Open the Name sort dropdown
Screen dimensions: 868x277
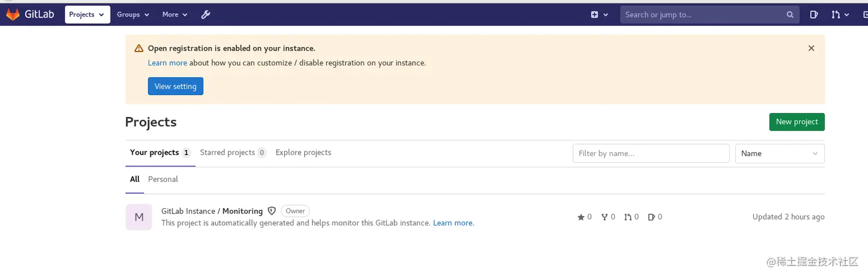pos(780,153)
